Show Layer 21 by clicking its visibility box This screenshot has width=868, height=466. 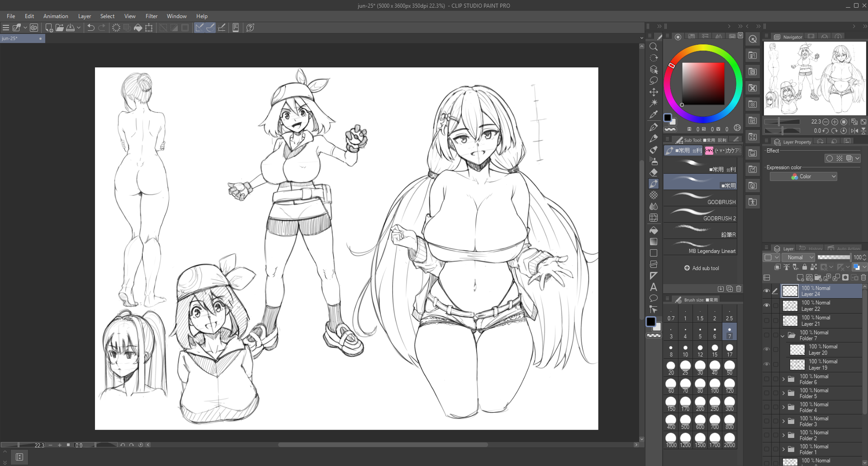pos(767,321)
